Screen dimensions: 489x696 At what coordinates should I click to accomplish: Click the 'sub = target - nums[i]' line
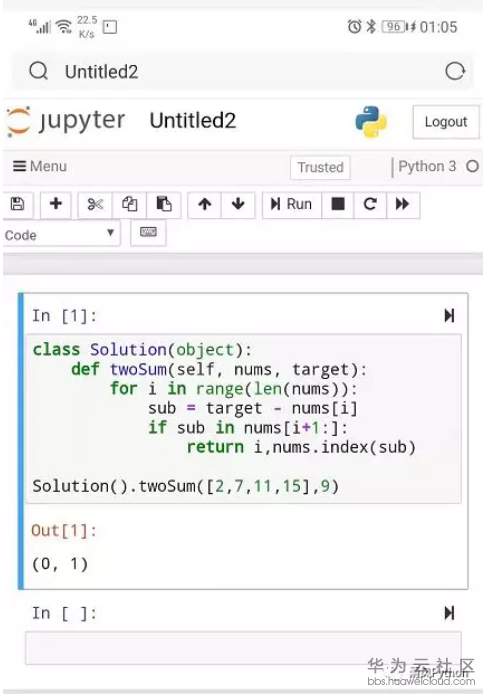pos(252,408)
